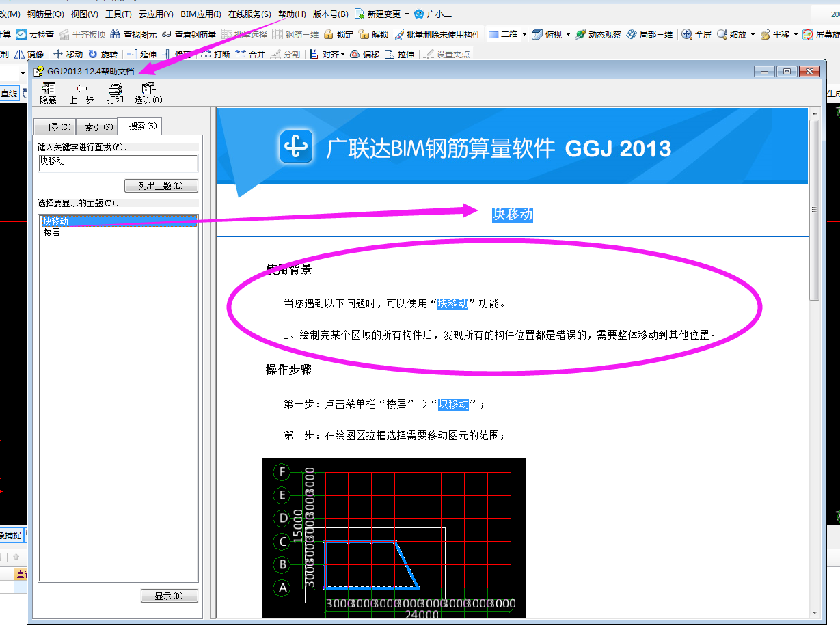Open dropdown arrow next to 俯视
Image resolution: width=840 pixels, height=632 pixels.
click(569, 34)
